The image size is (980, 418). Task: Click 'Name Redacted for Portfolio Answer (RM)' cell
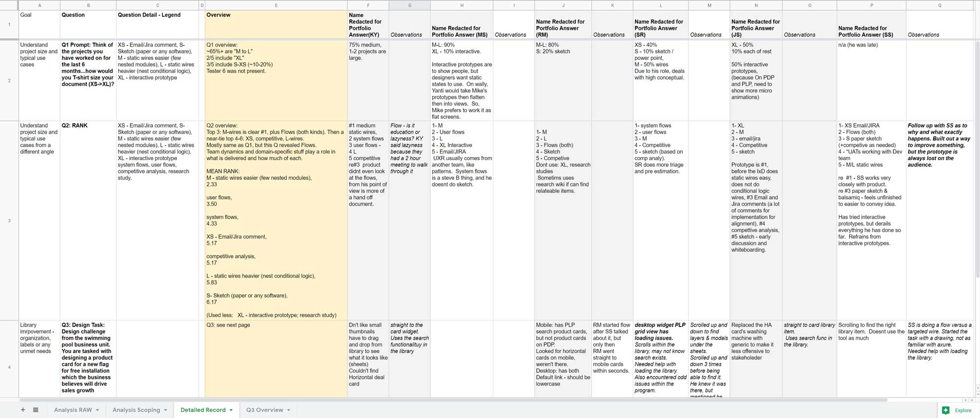pos(563,24)
